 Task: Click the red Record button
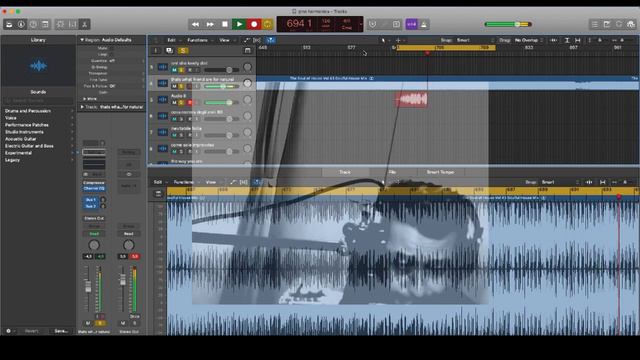pyautogui.click(x=254, y=24)
